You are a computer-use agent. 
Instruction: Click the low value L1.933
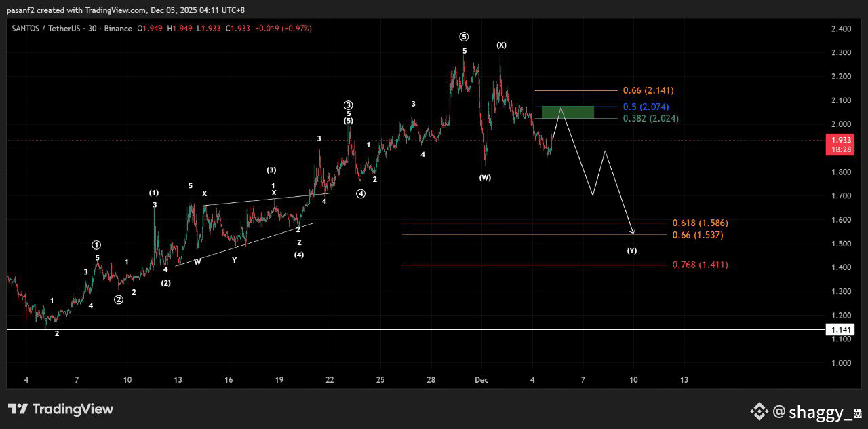coord(210,29)
